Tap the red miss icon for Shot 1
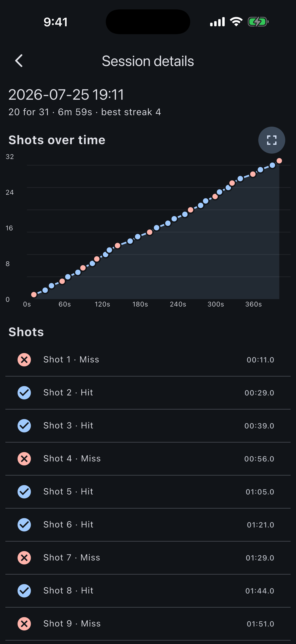The image size is (296, 644). tap(24, 359)
